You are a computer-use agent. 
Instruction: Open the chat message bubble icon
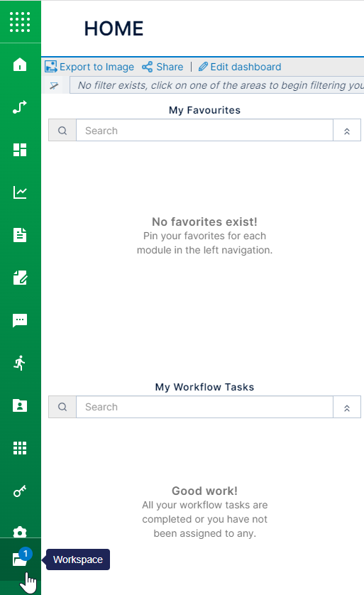click(x=20, y=320)
